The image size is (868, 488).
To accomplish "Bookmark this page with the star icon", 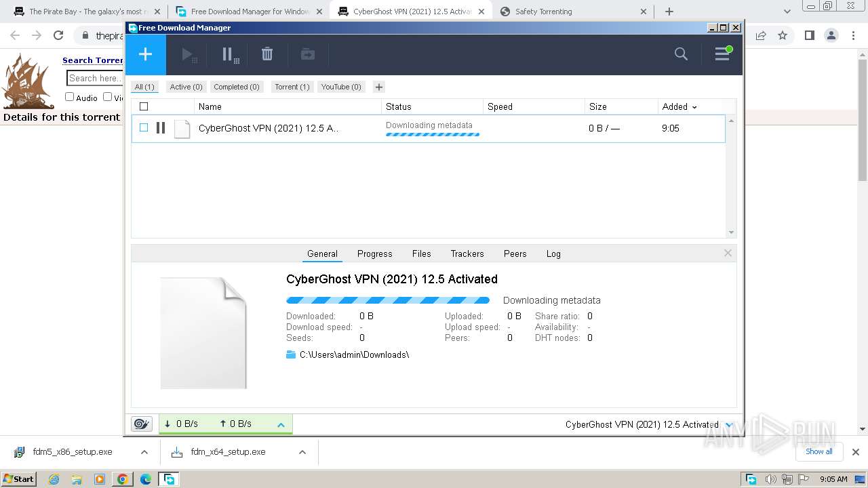I will [783, 35].
